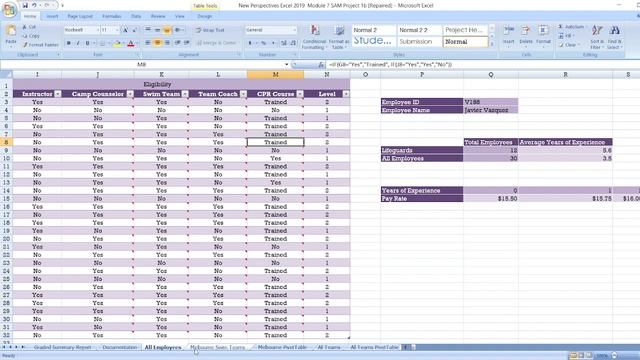
Task: Open the CPR Course column filter dropdown
Action: point(300,94)
